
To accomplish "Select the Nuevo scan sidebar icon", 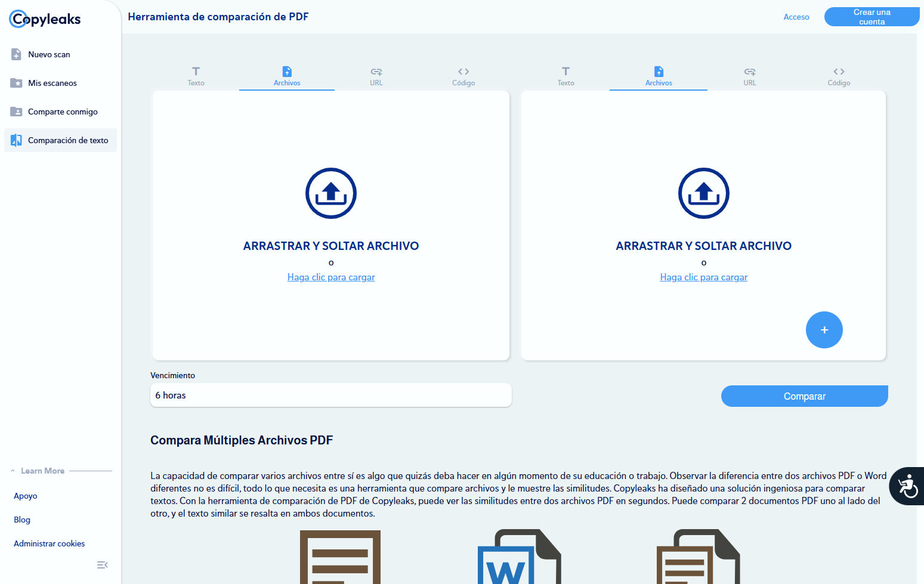I will (16, 54).
